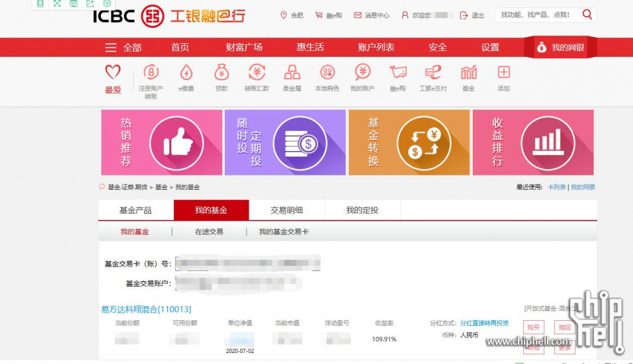Open 安全 in navigation bar
633x364 pixels.
coord(438,47)
